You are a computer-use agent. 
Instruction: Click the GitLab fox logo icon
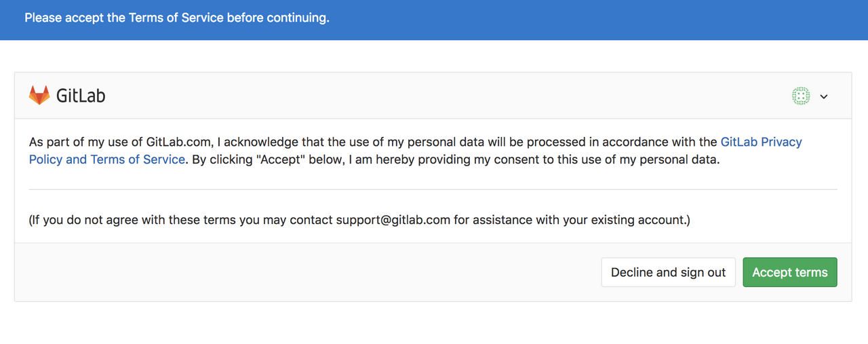[x=39, y=96]
